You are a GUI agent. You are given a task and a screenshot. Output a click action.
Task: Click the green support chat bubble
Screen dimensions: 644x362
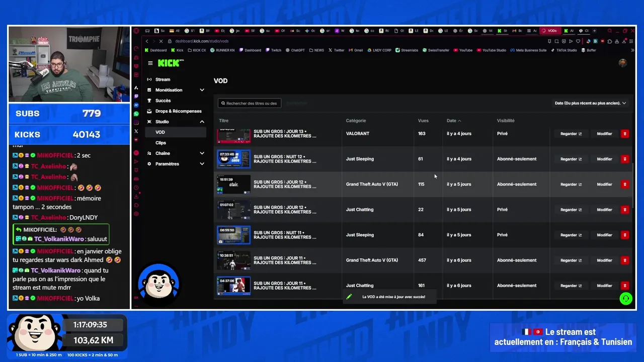[x=625, y=299]
